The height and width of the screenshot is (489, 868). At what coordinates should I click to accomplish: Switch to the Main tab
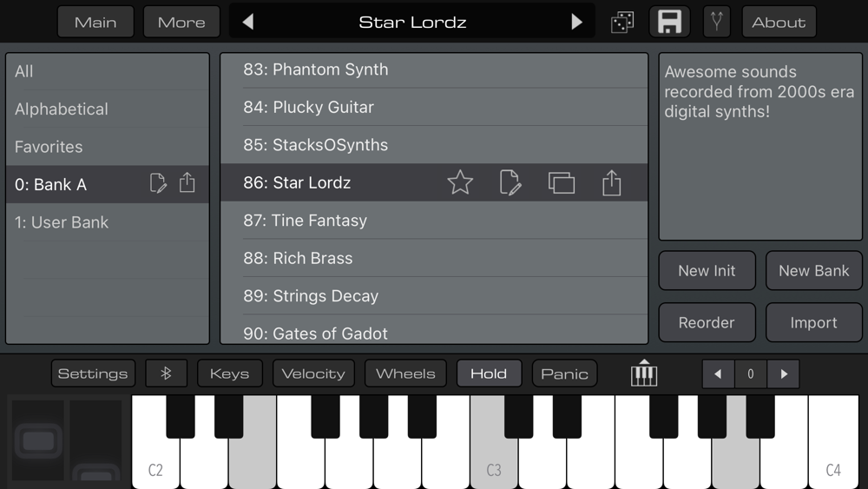click(95, 23)
